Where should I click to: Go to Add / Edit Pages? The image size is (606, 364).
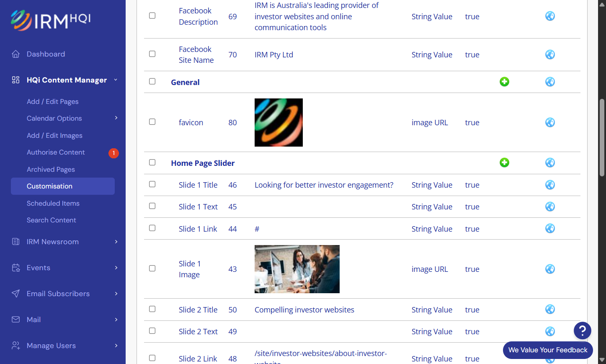tap(53, 101)
